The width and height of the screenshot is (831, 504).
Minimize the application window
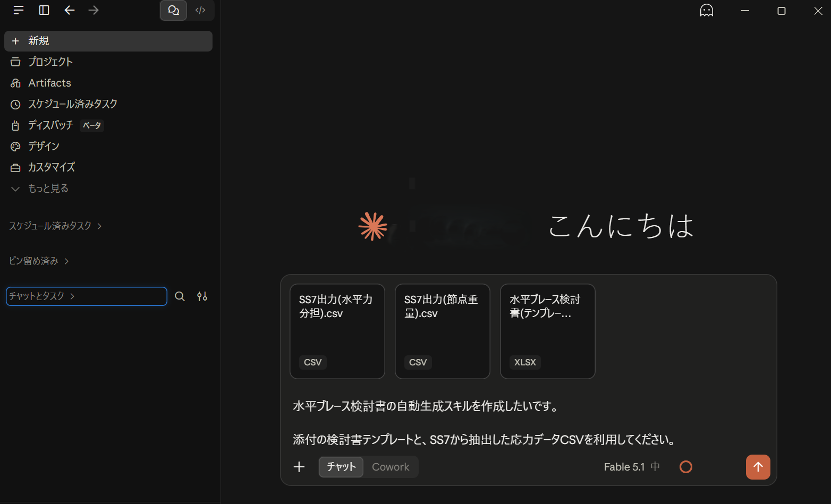point(745,11)
